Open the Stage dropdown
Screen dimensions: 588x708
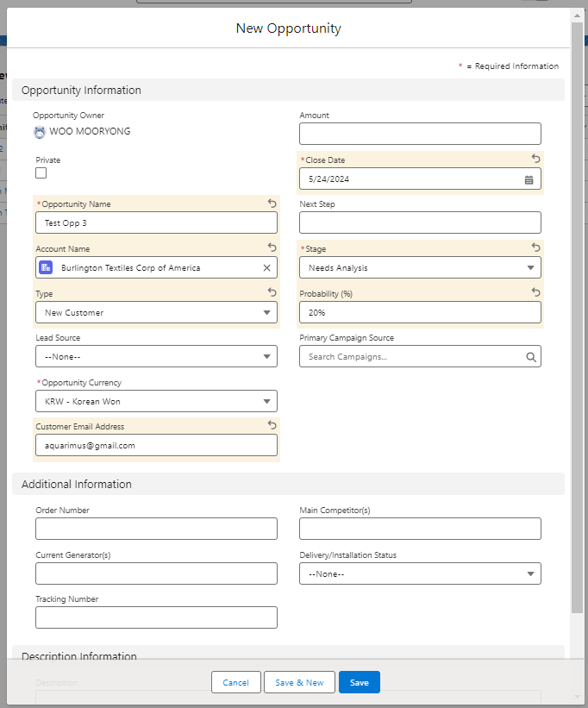click(x=420, y=268)
